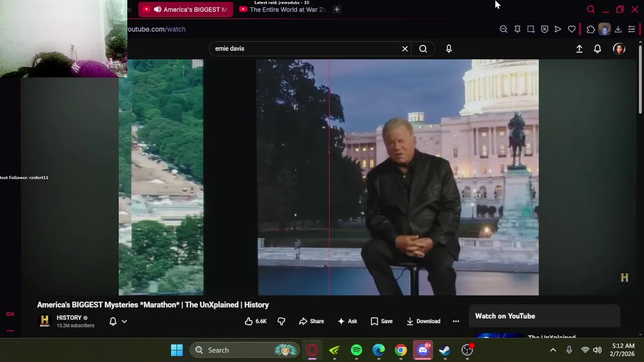Like the video with 6.6K thumbs up

(256, 321)
